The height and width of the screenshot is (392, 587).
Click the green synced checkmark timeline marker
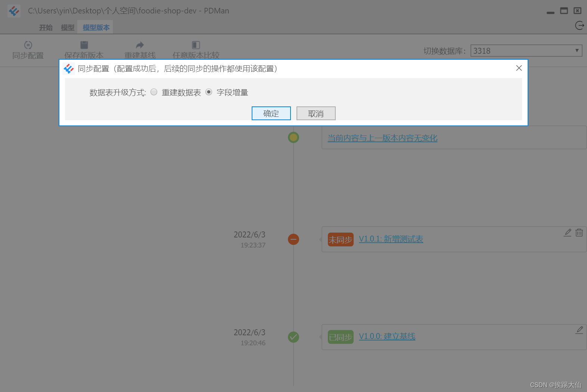coord(293,337)
